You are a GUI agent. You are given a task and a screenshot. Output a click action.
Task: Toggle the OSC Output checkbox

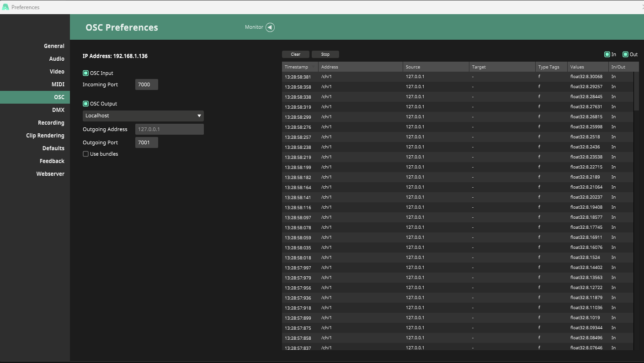tap(85, 104)
